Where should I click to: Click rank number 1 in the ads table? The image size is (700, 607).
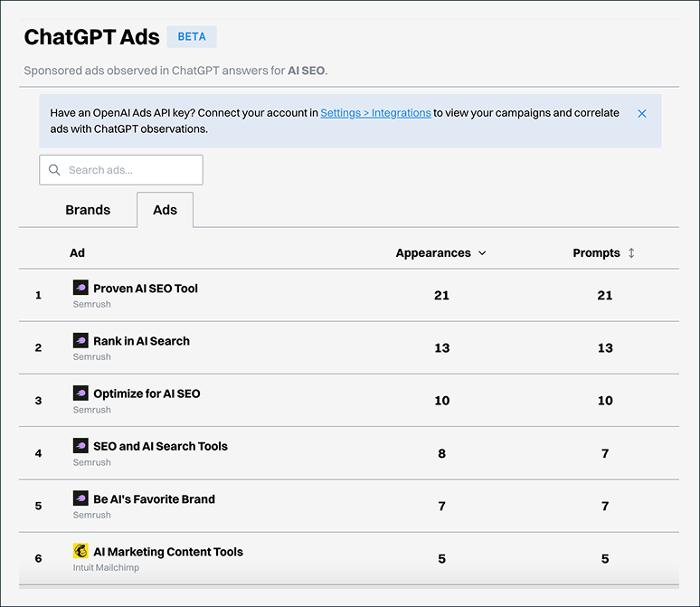tap(38, 295)
